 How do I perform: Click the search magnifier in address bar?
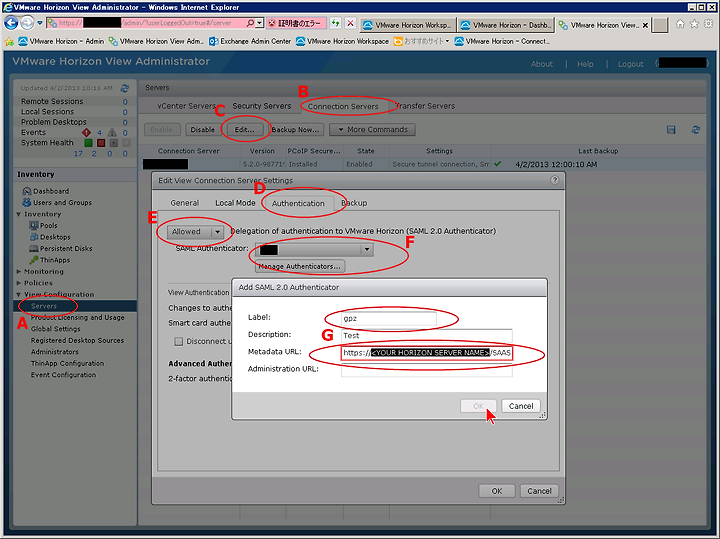pos(250,23)
